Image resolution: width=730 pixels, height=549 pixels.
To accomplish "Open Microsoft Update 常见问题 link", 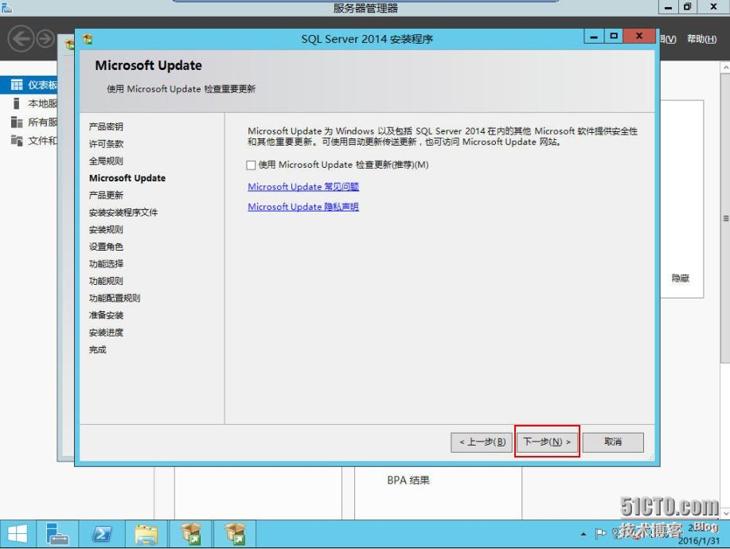I will click(x=303, y=187).
